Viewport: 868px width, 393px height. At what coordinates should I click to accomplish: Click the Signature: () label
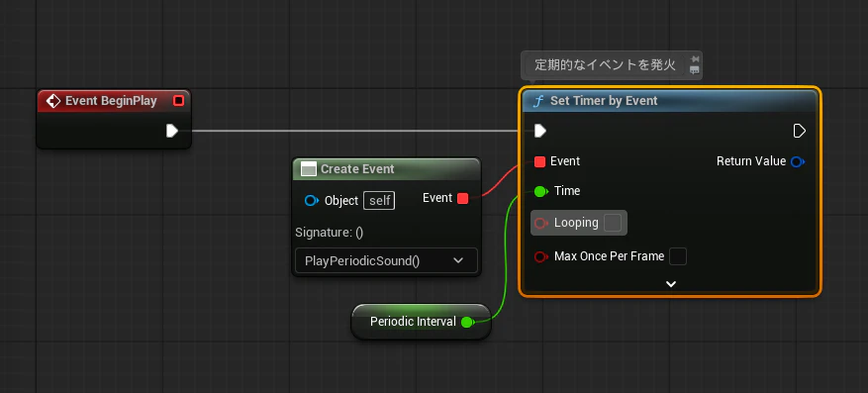(x=330, y=233)
